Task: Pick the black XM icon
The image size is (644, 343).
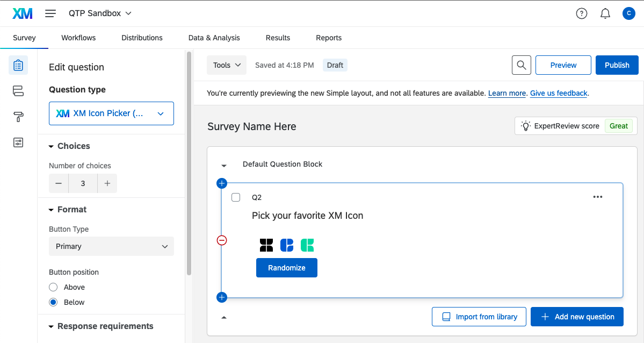Action: pos(266,245)
